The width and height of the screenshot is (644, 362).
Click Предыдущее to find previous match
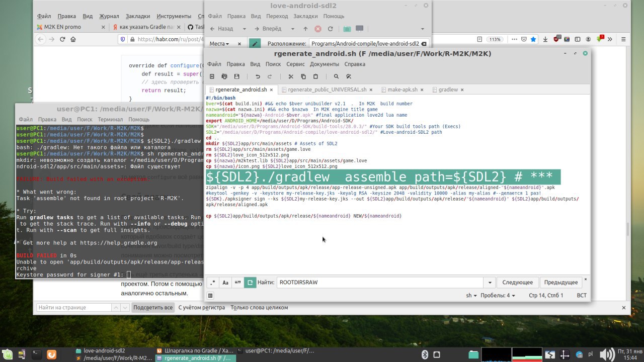(x=561, y=283)
